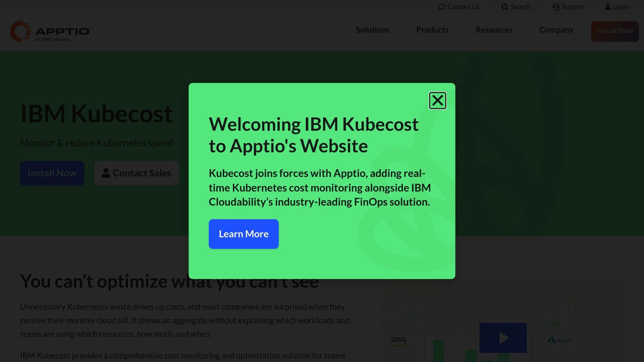Click the Login person icon

[608, 7]
